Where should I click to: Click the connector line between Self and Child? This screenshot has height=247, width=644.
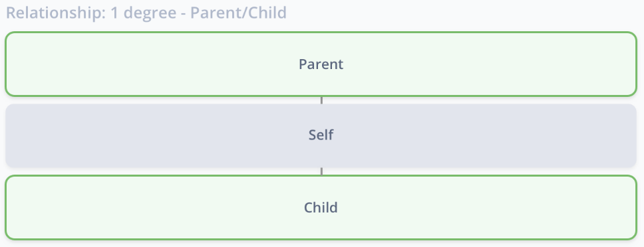pos(321,171)
